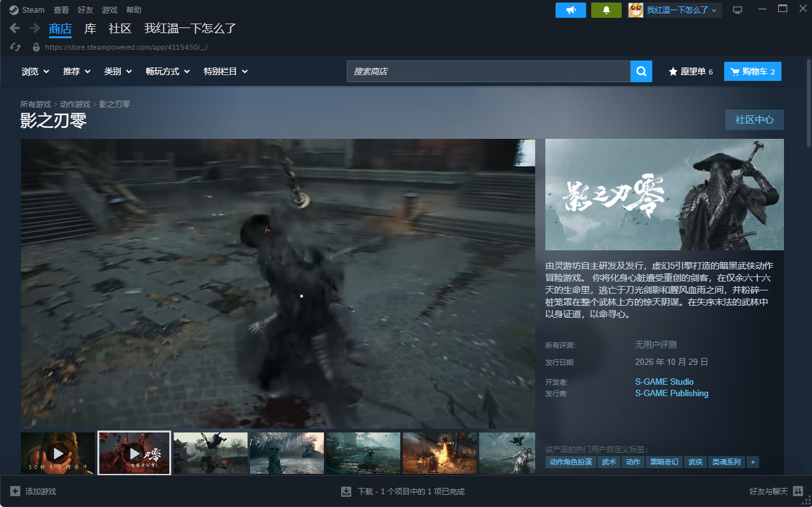Open the S-GAME Studio developer link

pyautogui.click(x=664, y=382)
